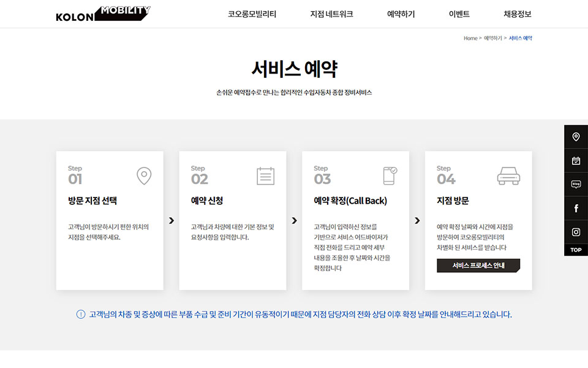Open the Facebook icon in side panel
The height and width of the screenshot is (368, 588).
tap(576, 209)
